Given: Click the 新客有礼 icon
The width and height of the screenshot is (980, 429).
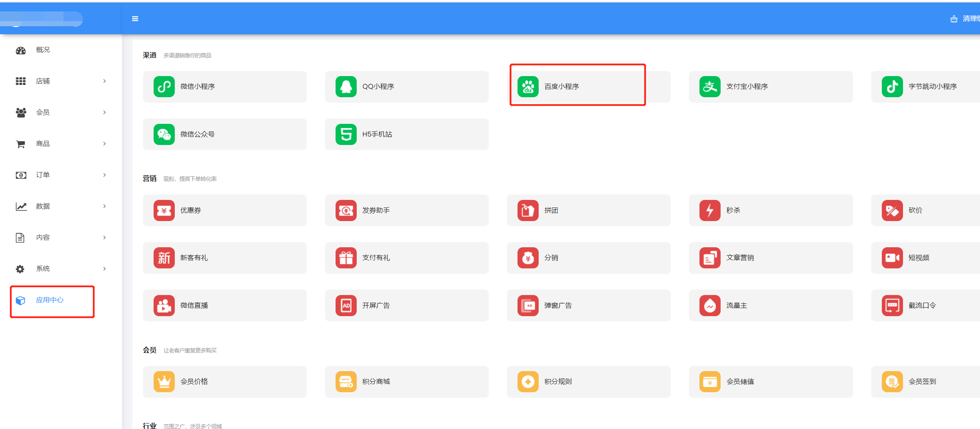Looking at the screenshot, I should [x=164, y=258].
